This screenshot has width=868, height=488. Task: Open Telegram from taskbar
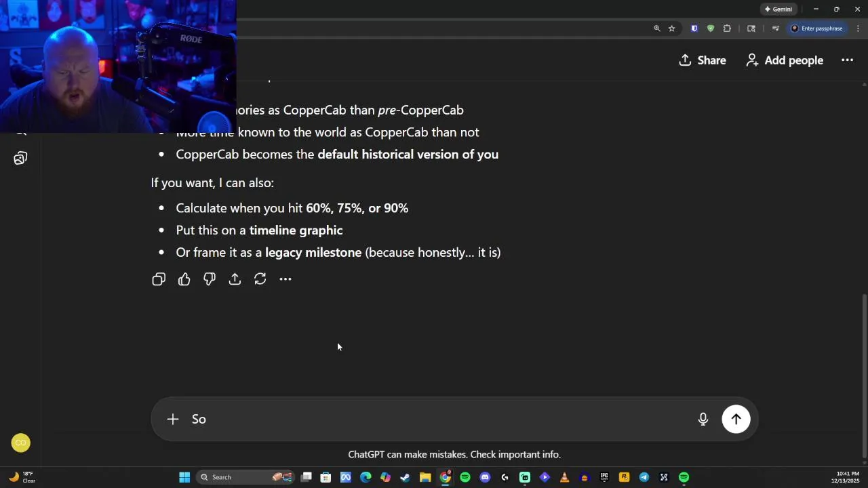[644, 477]
